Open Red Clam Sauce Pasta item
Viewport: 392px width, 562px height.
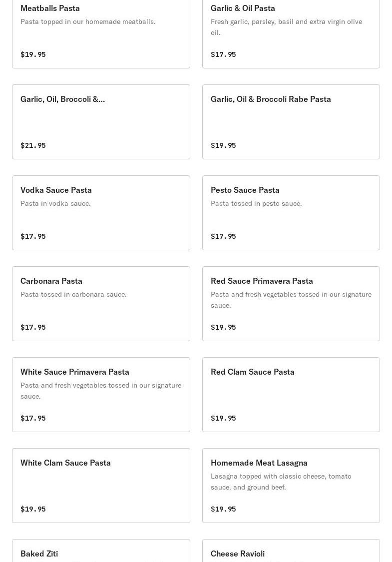(x=252, y=372)
